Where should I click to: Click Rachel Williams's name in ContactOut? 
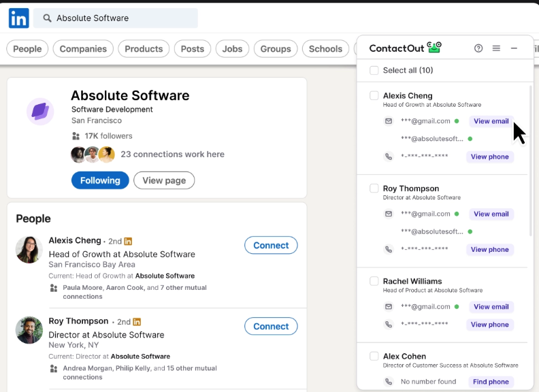pos(412,281)
